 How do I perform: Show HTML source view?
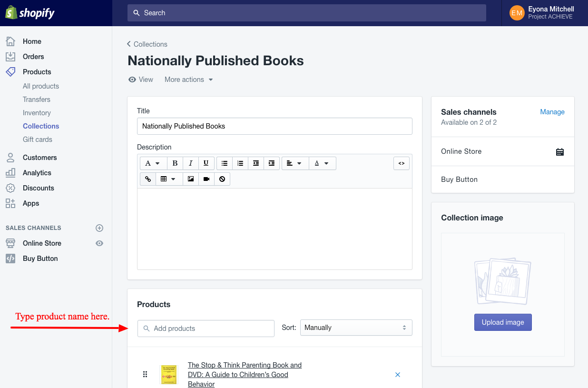402,163
